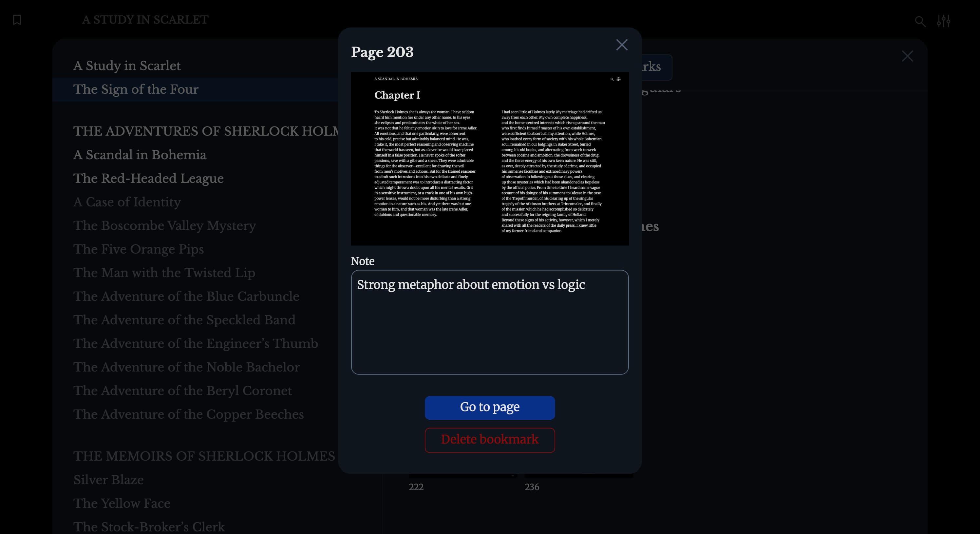Click A STUDY IN SCARLET header title

(x=145, y=20)
